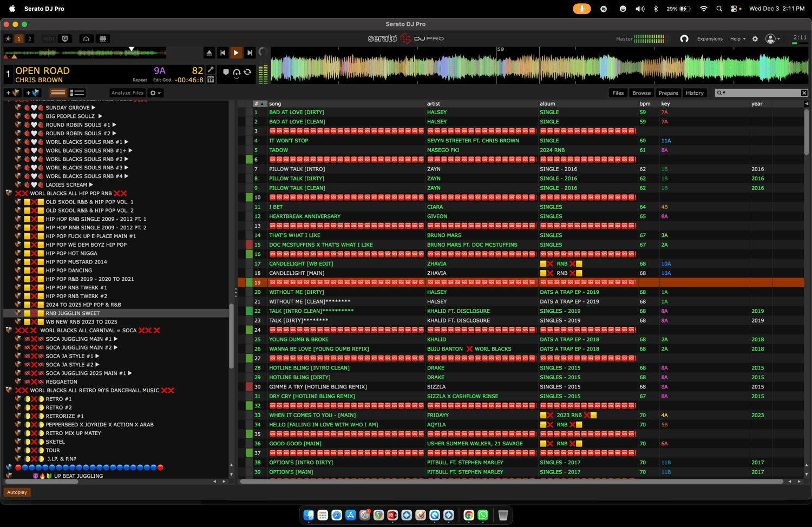Eject the loaded track from deck 1
Image resolution: width=812 pixels, height=527 pixels.
click(209, 52)
